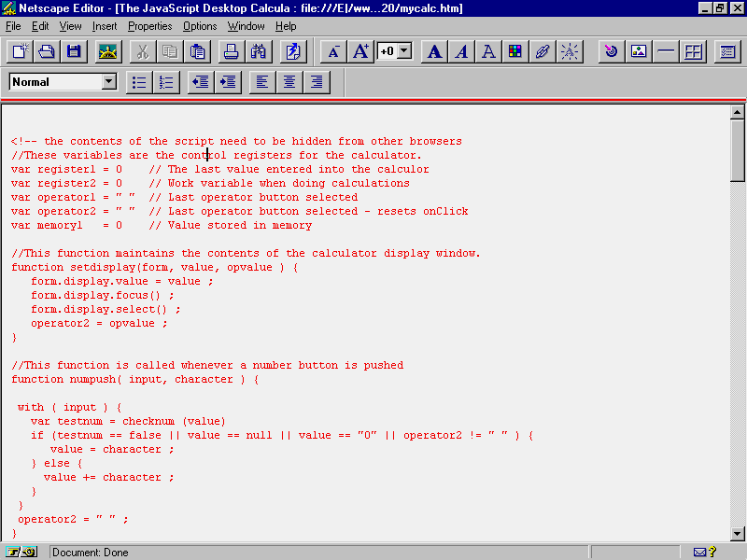
Task: Toggle Fixed Width font style
Action: click(x=488, y=51)
